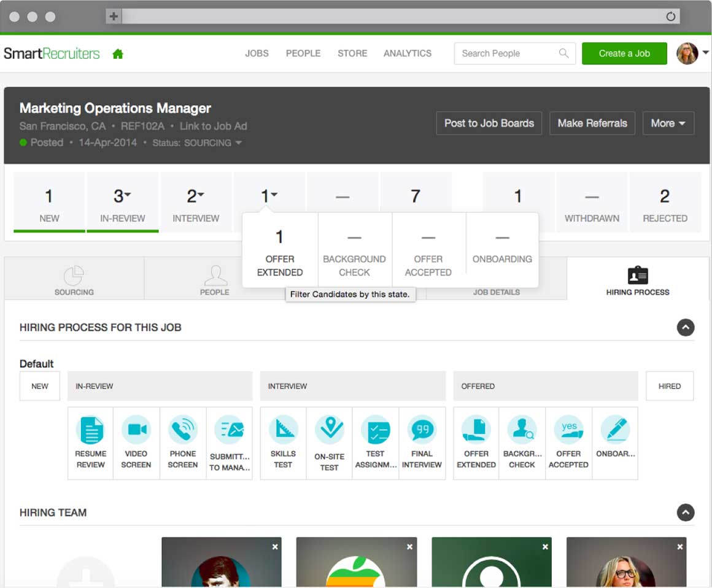Click the blonde woman team member photo
The width and height of the screenshot is (712, 588).
click(x=625, y=572)
